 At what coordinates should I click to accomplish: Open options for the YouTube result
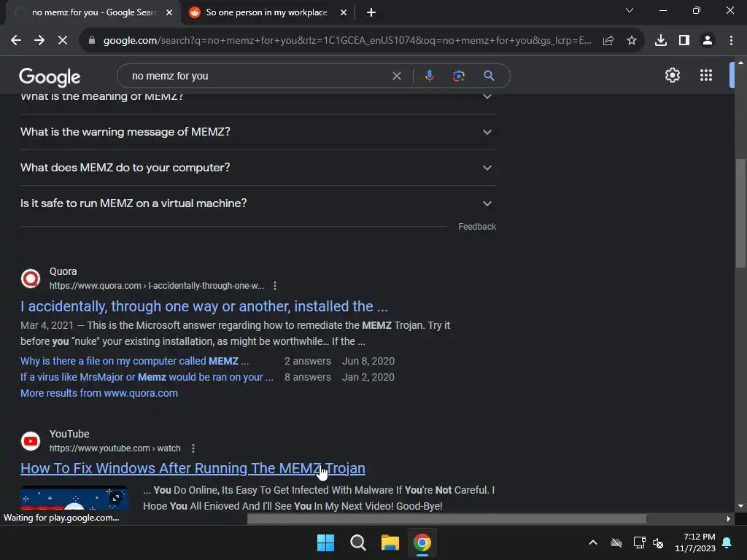coord(193,448)
